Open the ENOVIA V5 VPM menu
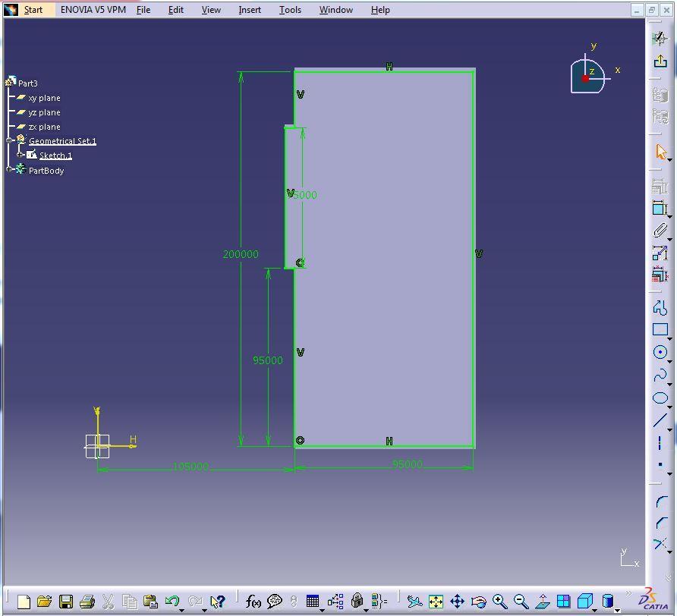 tap(93, 10)
